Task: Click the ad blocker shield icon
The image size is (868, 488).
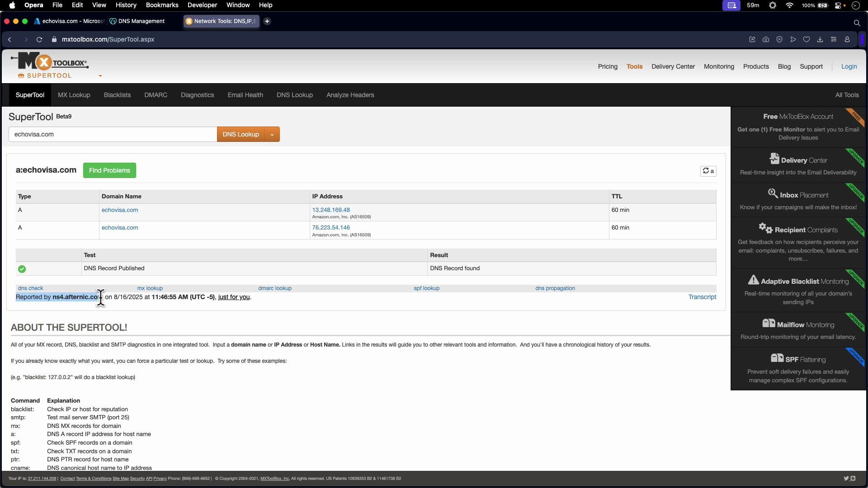Action: 779,40
